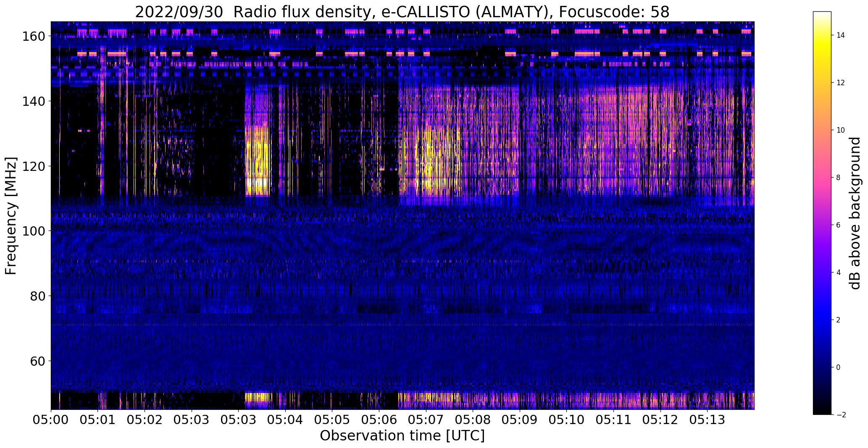Screen dimensions: 868x448
Task: Click the colorbar gradient scale
Action: tap(822, 213)
